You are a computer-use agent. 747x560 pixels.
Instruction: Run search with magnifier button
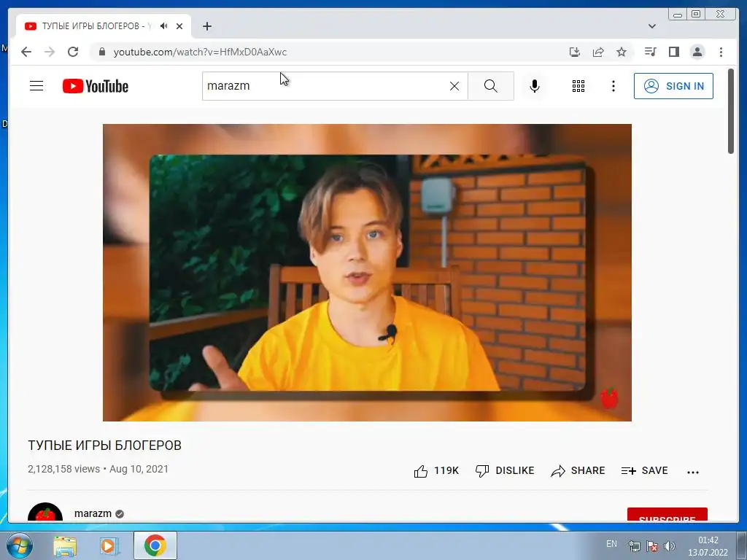pyautogui.click(x=491, y=86)
